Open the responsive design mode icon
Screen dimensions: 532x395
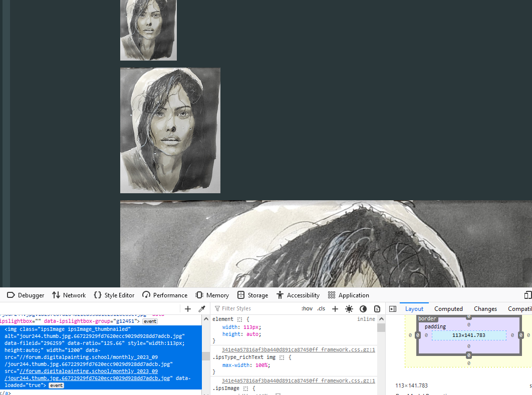tap(528, 295)
